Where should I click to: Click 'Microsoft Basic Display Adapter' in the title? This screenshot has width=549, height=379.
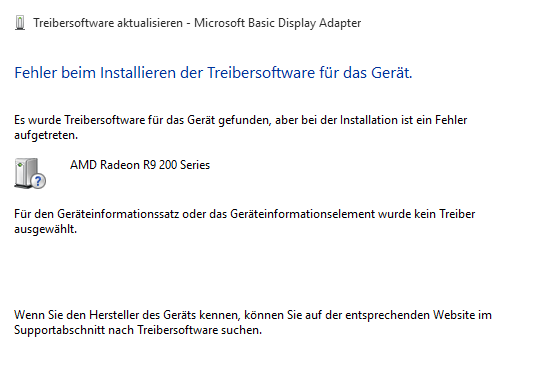click(x=277, y=23)
